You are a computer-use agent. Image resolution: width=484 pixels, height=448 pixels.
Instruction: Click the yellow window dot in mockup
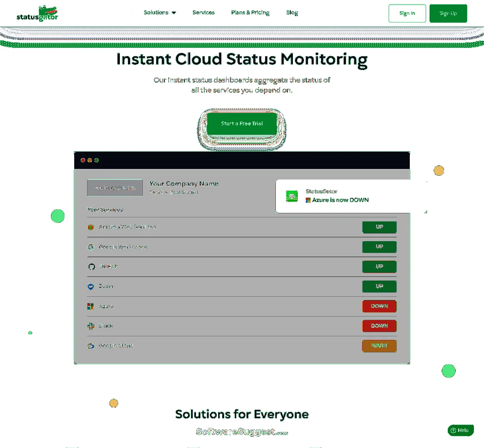(x=90, y=160)
